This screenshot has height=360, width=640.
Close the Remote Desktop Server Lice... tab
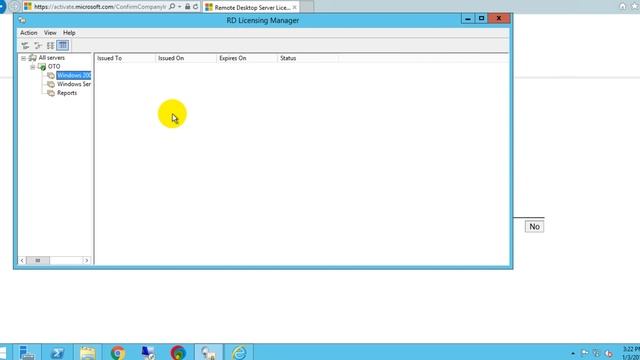[294, 7]
